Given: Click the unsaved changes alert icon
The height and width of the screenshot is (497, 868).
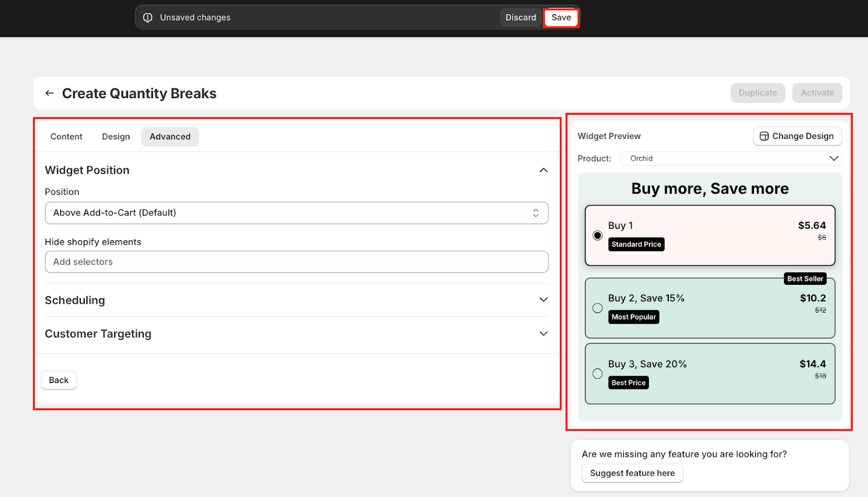Looking at the screenshot, I should pos(148,18).
